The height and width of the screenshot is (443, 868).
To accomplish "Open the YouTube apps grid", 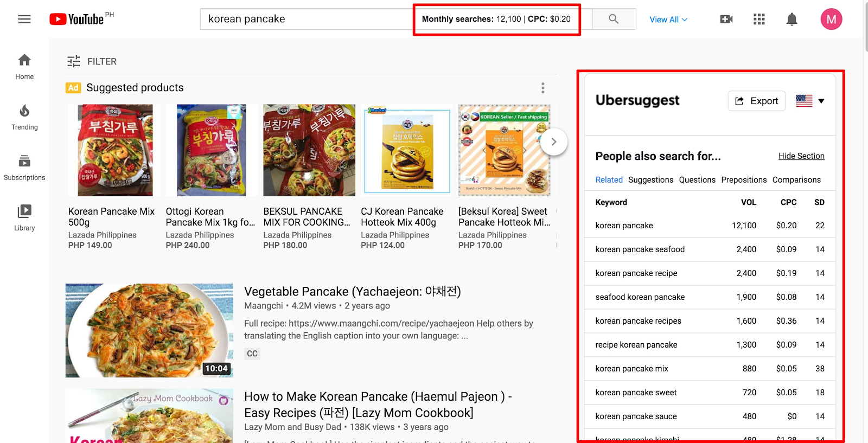I will pos(759,19).
